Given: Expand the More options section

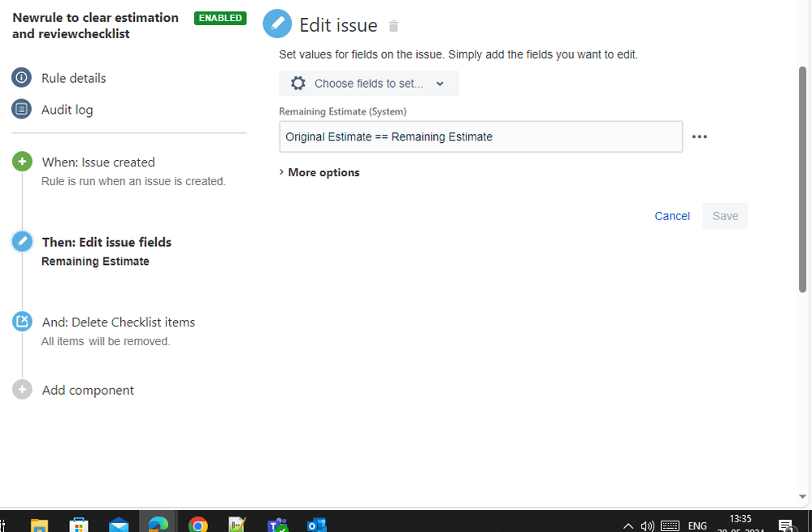Looking at the screenshot, I should (319, 172).
